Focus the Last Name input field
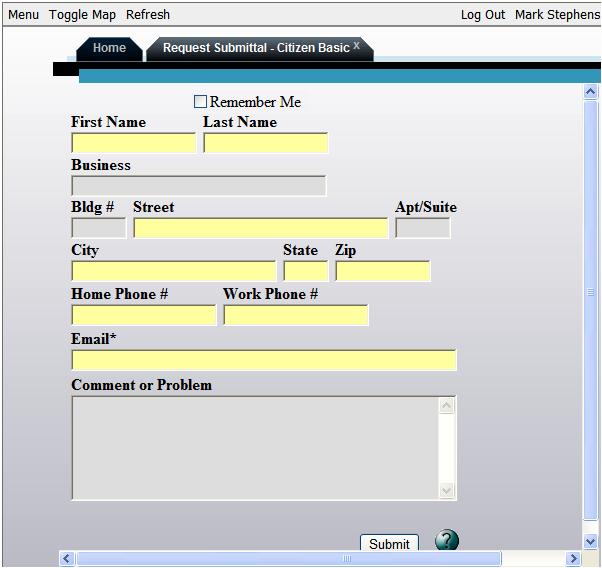 [266, 143]
